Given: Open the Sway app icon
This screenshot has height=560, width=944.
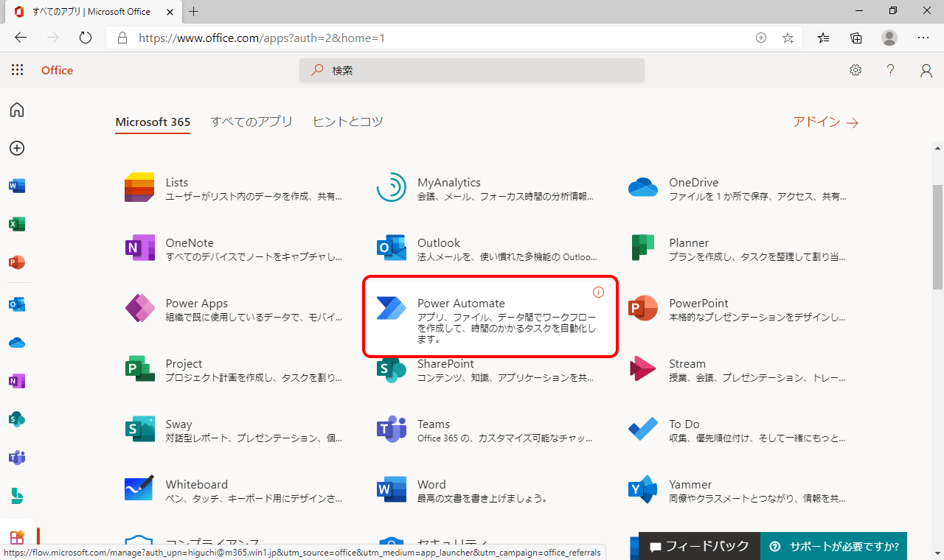Looking at the screenshot, I should (x=139, y=430).
